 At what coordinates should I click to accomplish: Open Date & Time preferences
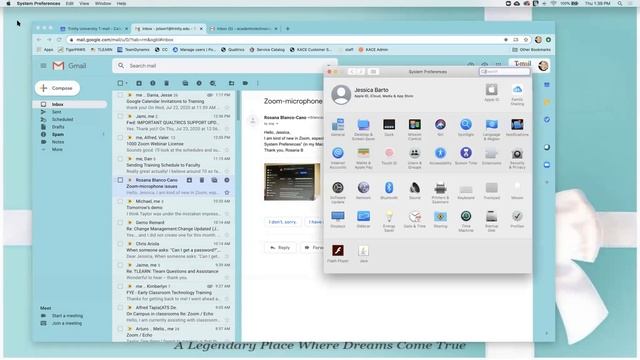(x=415, y=216)
